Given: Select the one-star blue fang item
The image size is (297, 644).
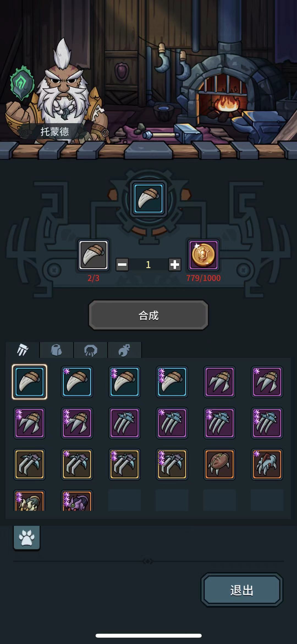Looking at the screenshot, I should click(77, 382).
